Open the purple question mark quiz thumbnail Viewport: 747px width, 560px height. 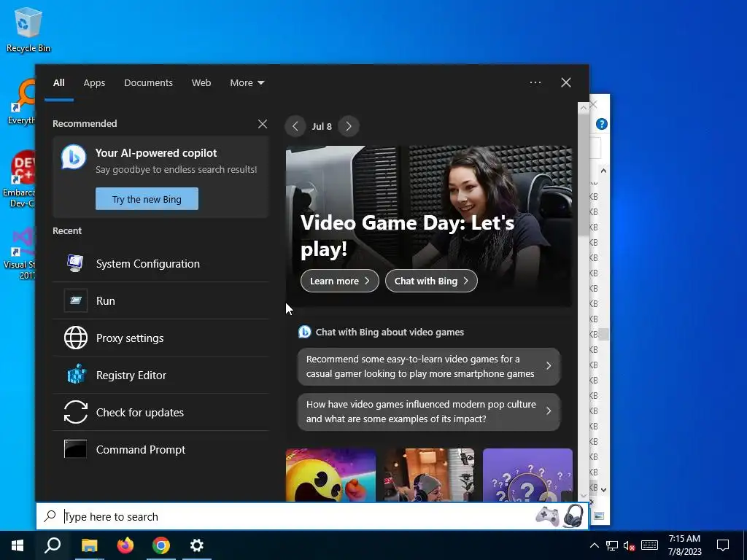[527, 475]
